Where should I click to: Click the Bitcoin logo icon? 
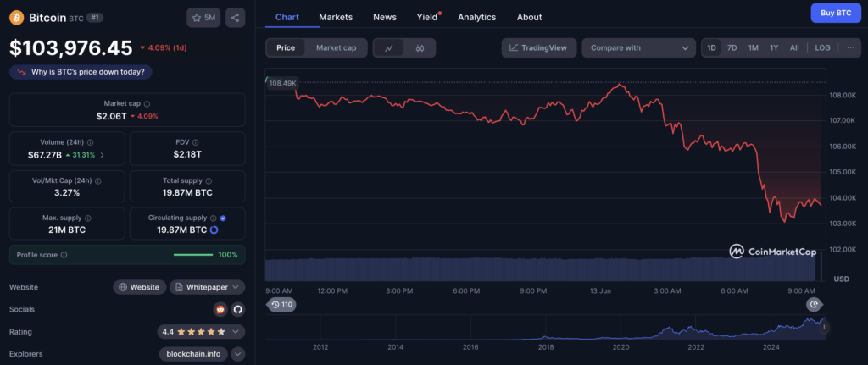[17, 18]
